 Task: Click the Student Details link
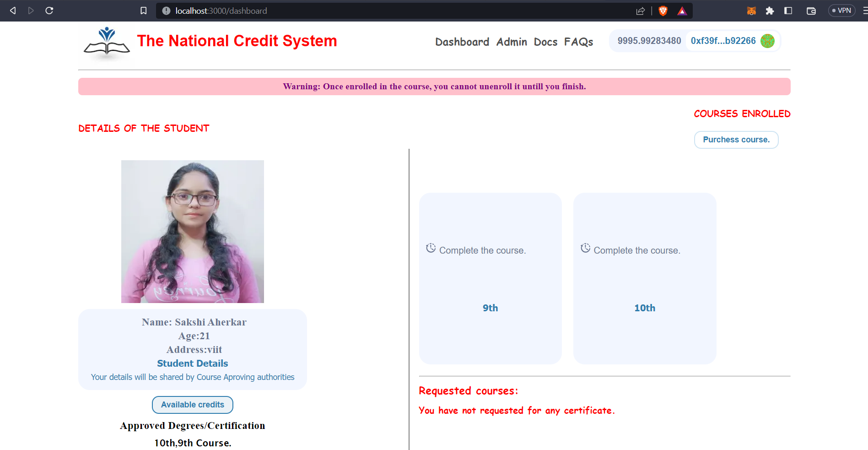click(192, 363)
